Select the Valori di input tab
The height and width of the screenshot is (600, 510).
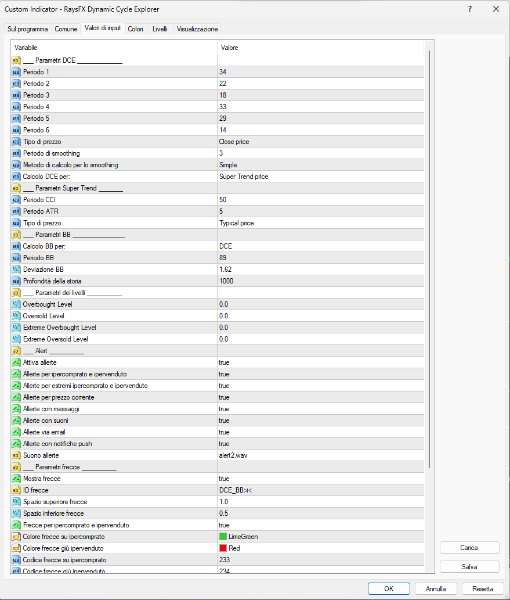(x=103, y=28)
